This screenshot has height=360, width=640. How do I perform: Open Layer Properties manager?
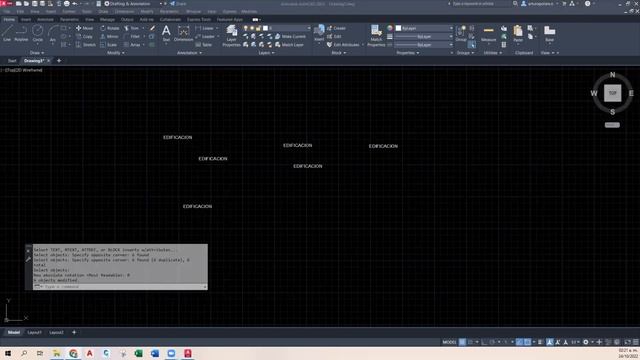click(x=231, y=36)
